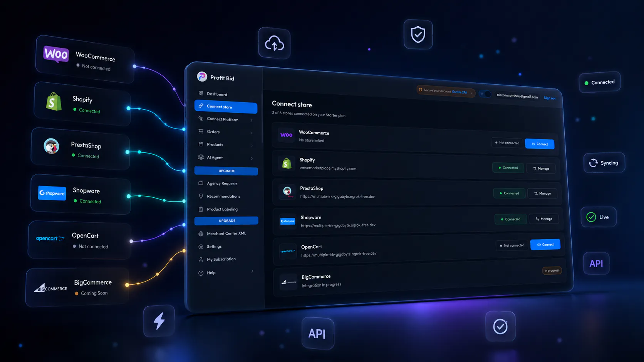The width and height of the screenshot is (644, 362).
Task: Click the My Subscription person icon
Action: 201,259
